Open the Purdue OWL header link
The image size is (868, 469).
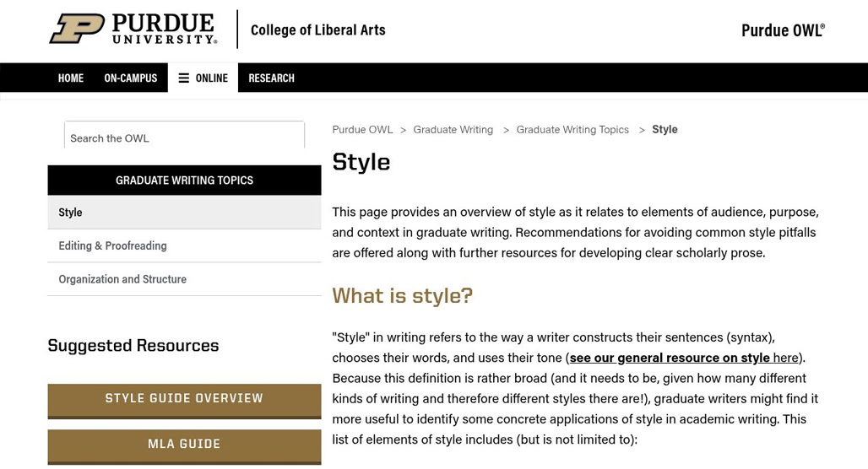[783, 30]
